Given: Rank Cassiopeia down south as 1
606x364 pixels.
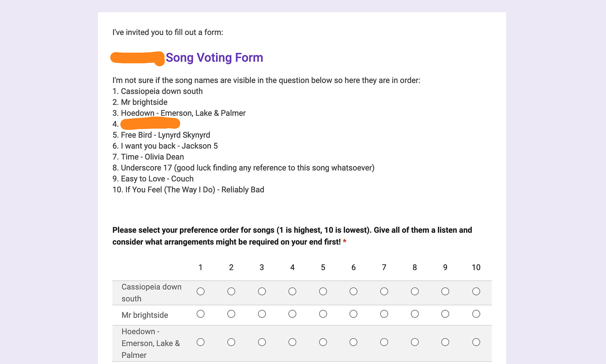Looking at the screenshot, I should tap(201, 292).
